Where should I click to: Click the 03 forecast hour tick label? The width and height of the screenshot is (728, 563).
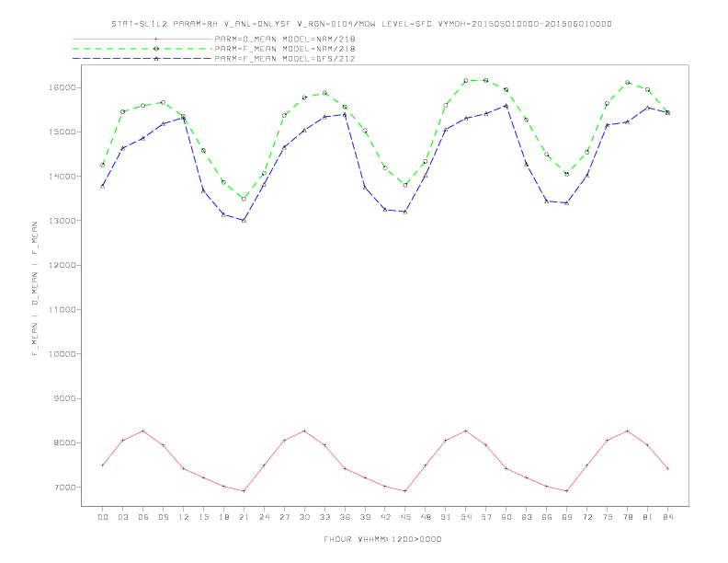click(x=122, y=517)
